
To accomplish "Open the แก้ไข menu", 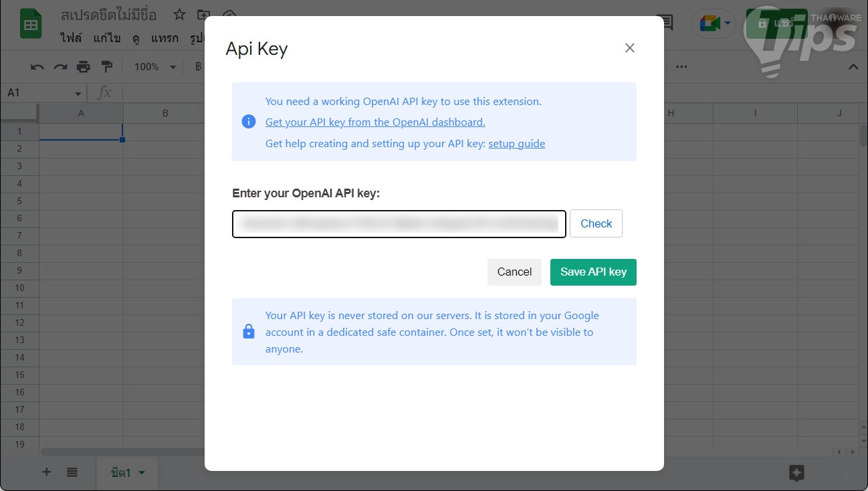I will [x=107, y=38].
